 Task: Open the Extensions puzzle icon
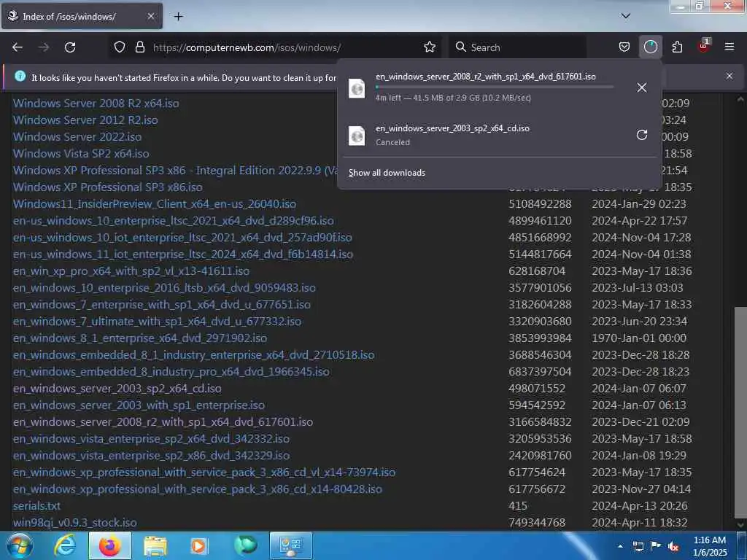(677, 47)
